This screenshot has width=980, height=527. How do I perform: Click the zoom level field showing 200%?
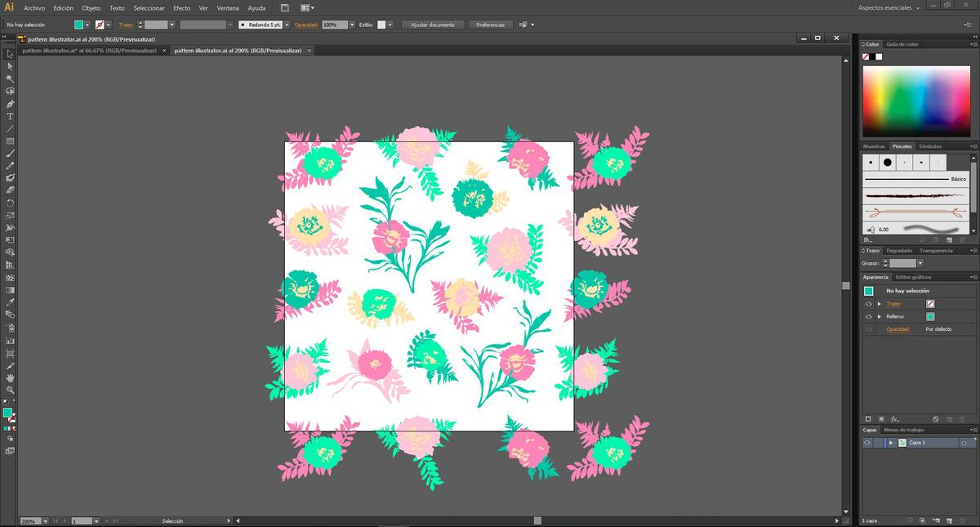coord(31,520)
